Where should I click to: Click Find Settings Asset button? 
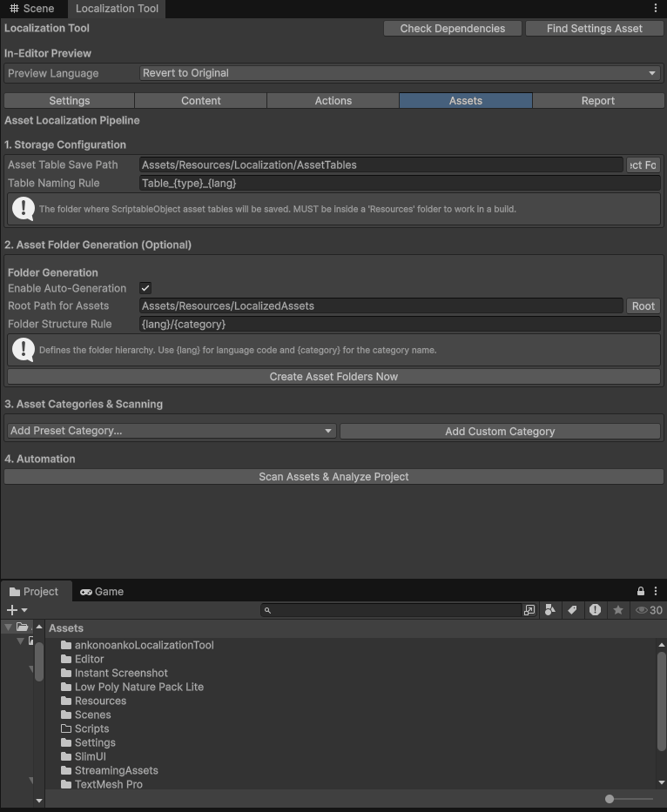click(595, 29)
